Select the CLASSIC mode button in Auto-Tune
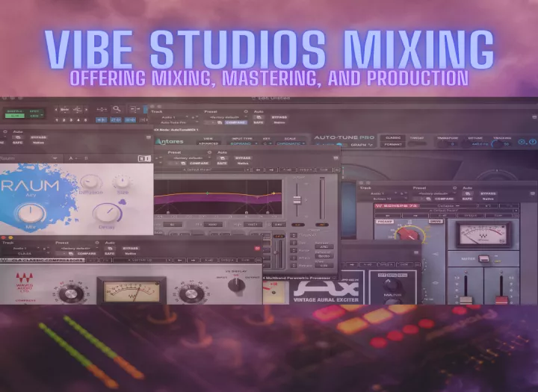The image size is (538, 392). [x=393, y=138]
